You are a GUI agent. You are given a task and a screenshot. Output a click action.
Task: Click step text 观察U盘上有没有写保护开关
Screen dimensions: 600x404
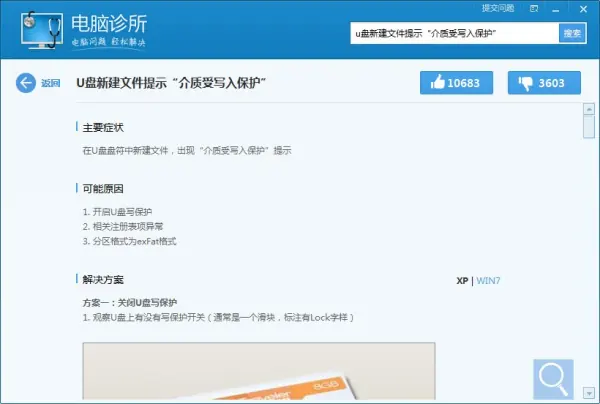218,318
